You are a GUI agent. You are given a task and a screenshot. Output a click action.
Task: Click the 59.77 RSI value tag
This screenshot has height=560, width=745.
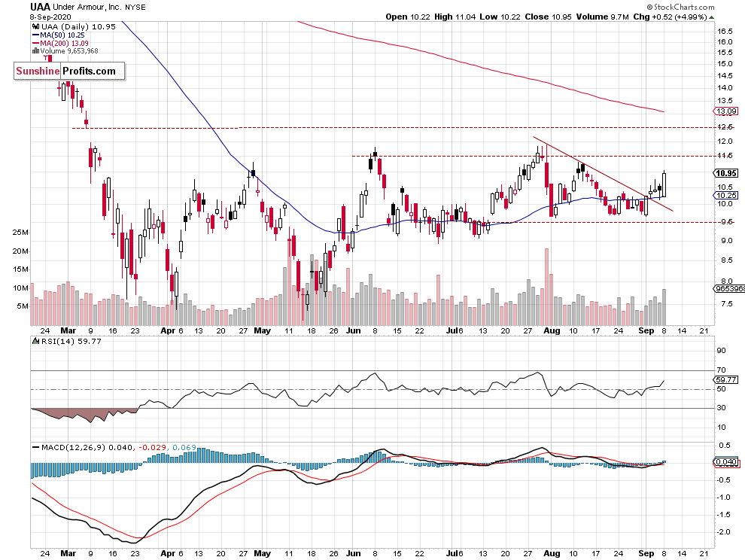(726, 379)
